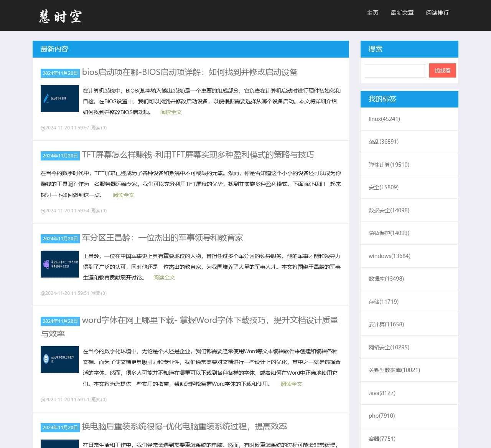This screenshot has width=491, height=448.
Task: Select the 弹性计算(19510) tag
Action: click(389, 165)
